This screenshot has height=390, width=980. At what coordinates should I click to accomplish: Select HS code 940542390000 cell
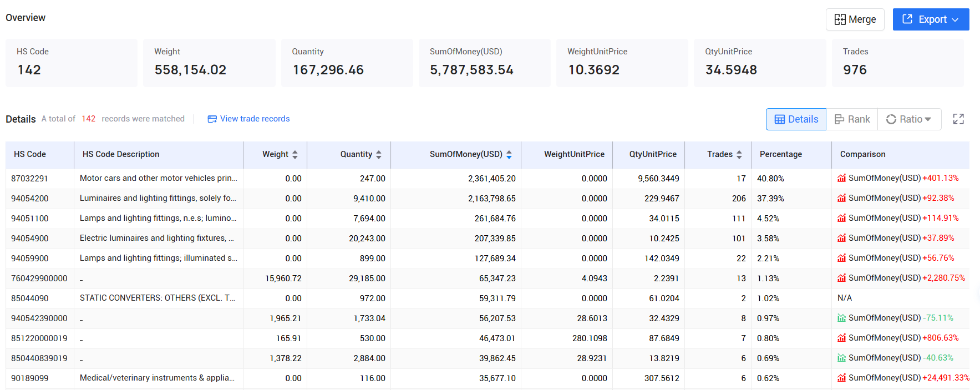click(39, 318)
